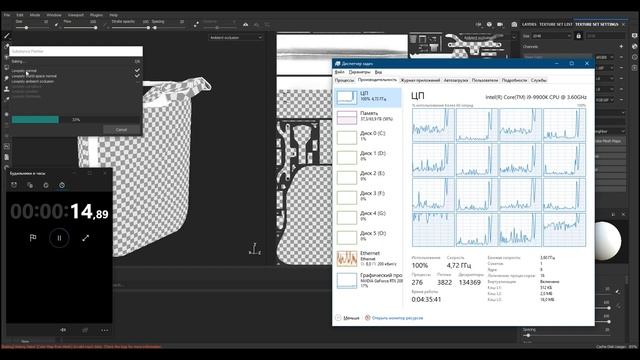Viewport: 640px width, 360px height.
Task: Click Меньше to collapse Task Manager
Action: coord(347,318)
